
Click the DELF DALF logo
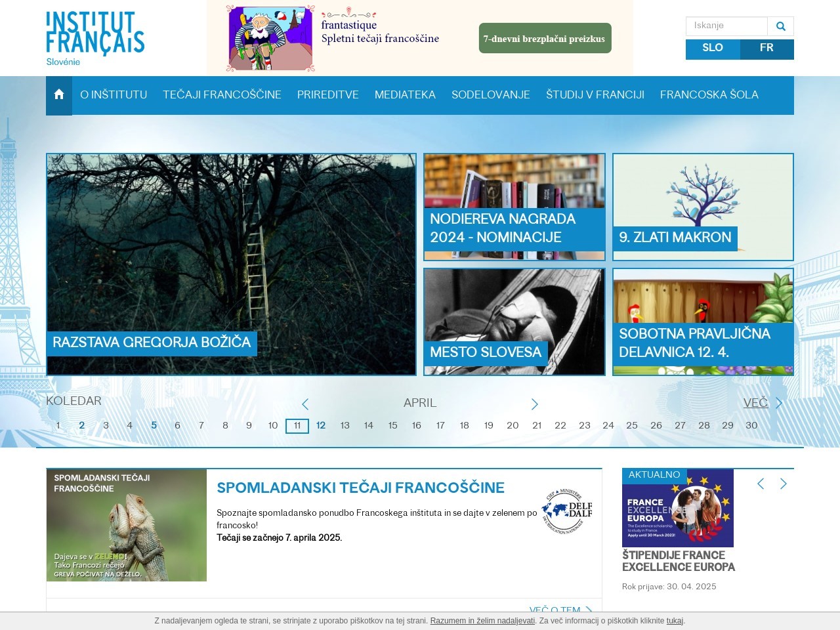pos(567,511)
